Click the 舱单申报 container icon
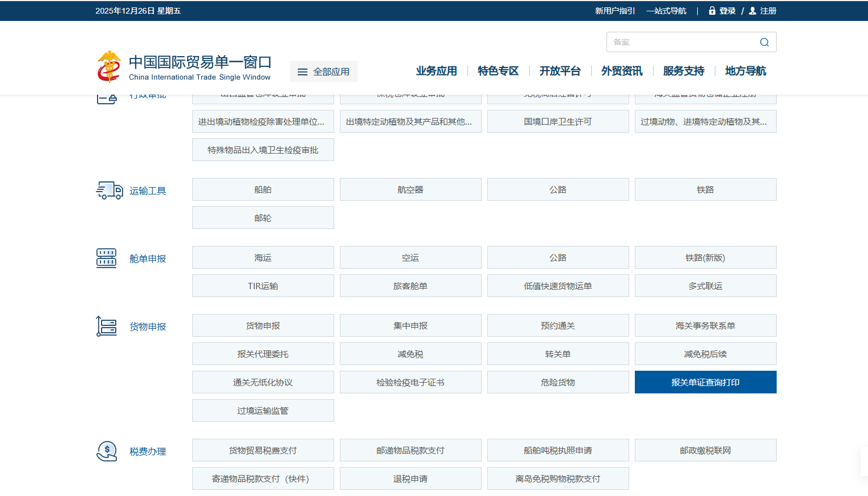This screenshot has height=496, width=868. coord(107,258)
